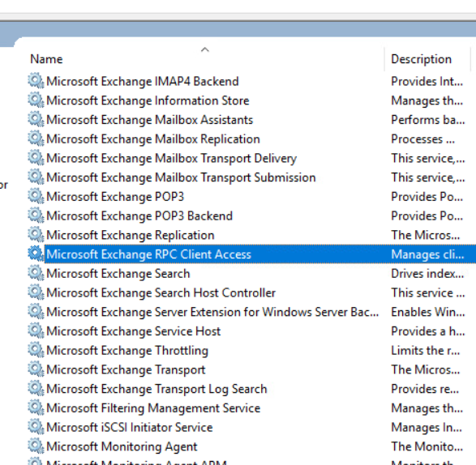Toggle sort order using the Name column arrow

(x=205, y=49)
